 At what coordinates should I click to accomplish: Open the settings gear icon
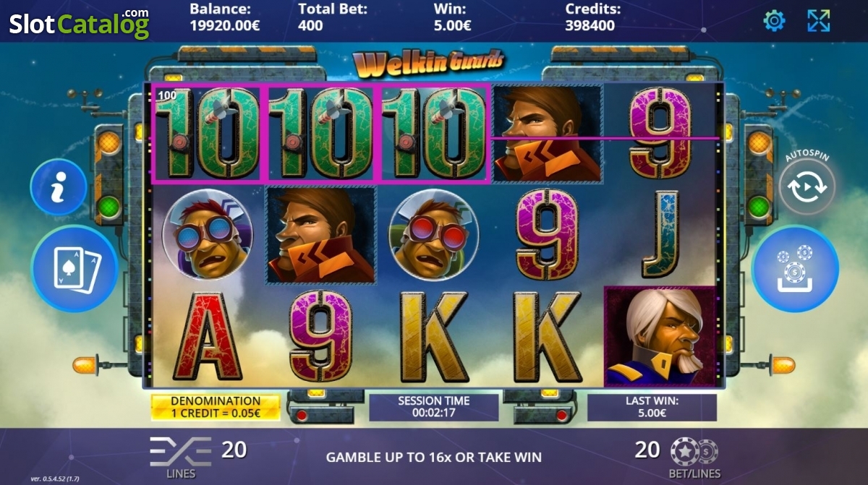774,21
